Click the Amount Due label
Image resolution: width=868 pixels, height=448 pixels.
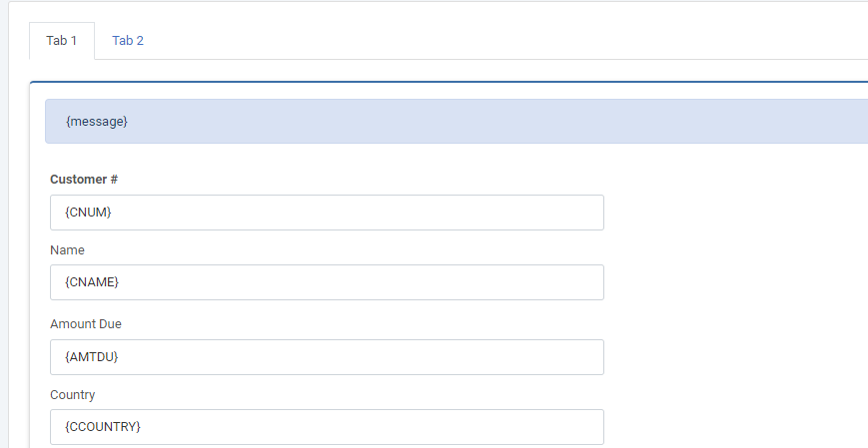point(86,324)
